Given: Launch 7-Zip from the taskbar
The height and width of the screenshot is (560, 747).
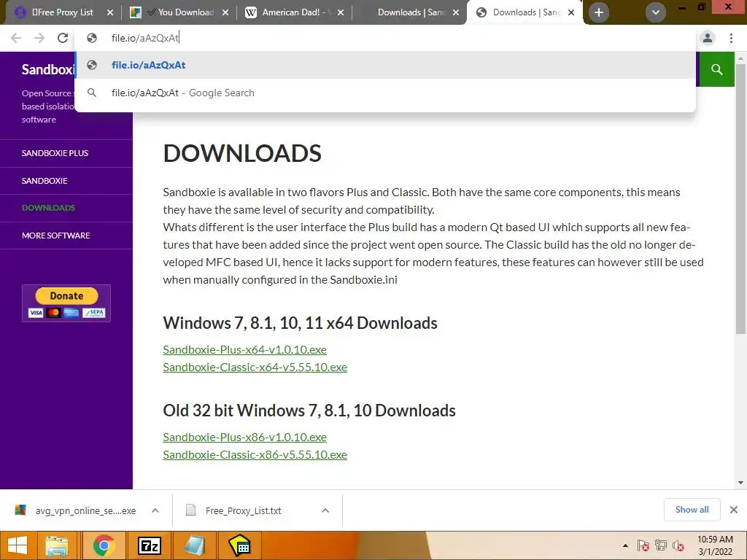Looking at the screenshot, I should pos(149,545).
